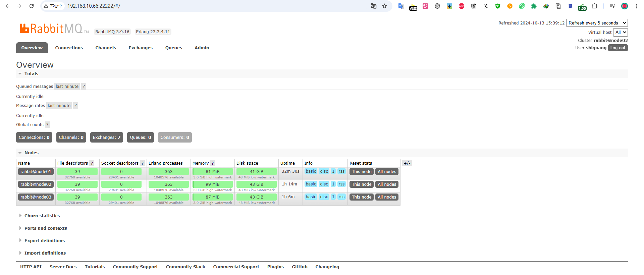Screen dimensions: 644x275
Task: Click the Connections: 0 count button
Action: click(x=34, y=137)
